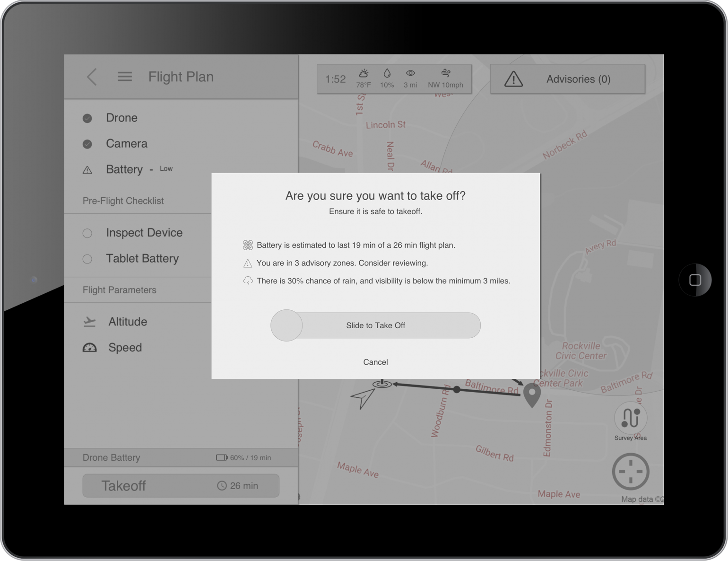Click the Rockville Civic Center map label

pyautogui.click(x=581, y=351)
